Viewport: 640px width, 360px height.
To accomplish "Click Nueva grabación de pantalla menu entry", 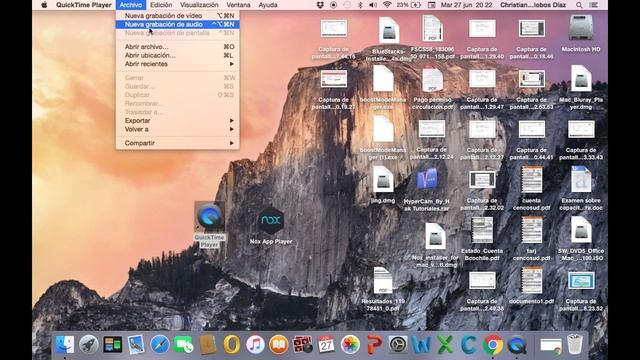I will [178, 33].
